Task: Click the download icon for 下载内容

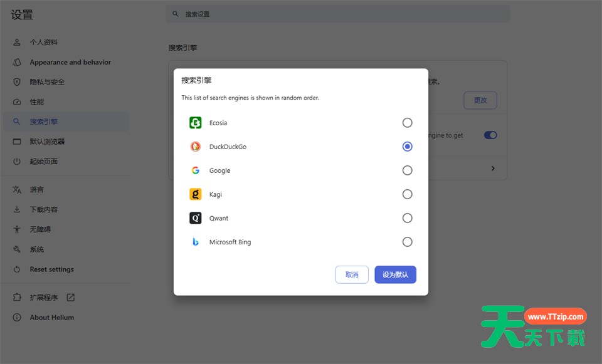Action: [x=16, y=209]
